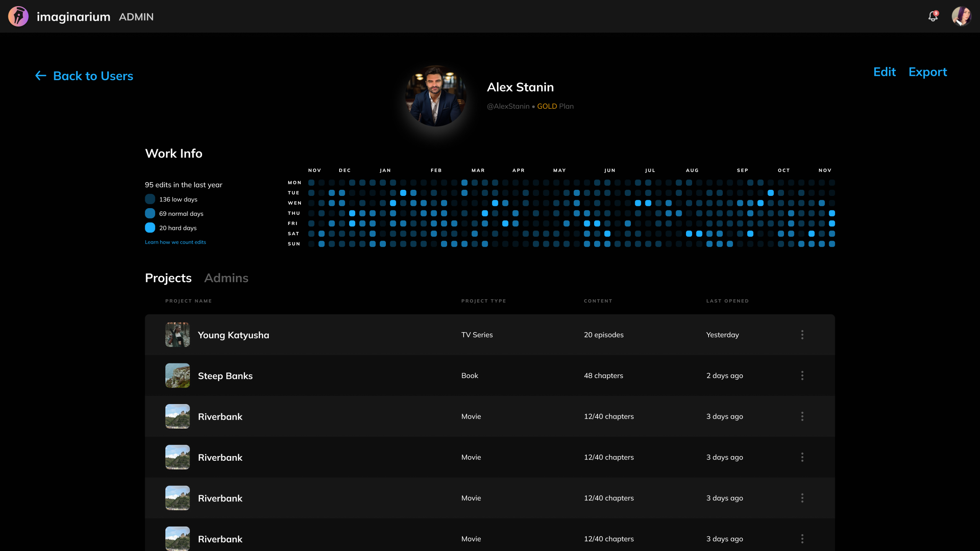Screen dimensions: 980x551
Task: Sort by Last Opened column header
Action: pos(727,301)
